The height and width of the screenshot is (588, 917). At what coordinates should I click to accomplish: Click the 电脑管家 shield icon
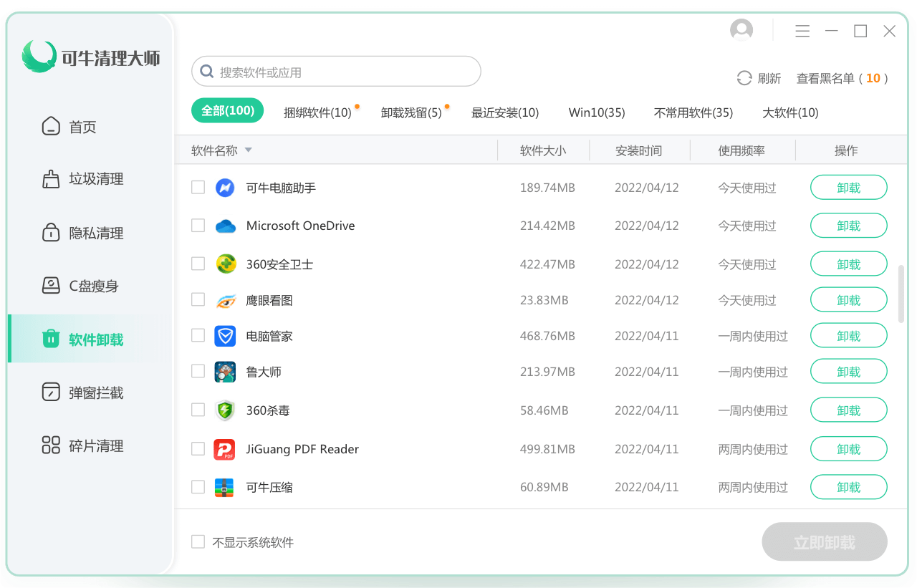point(225,336)
